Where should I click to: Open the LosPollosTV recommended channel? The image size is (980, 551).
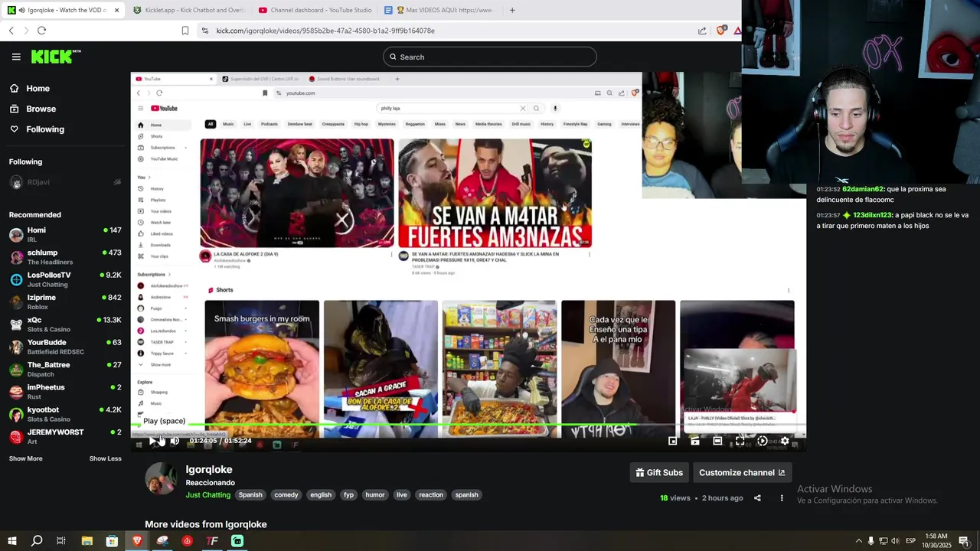pyautogui.click(x=65, y=279)
